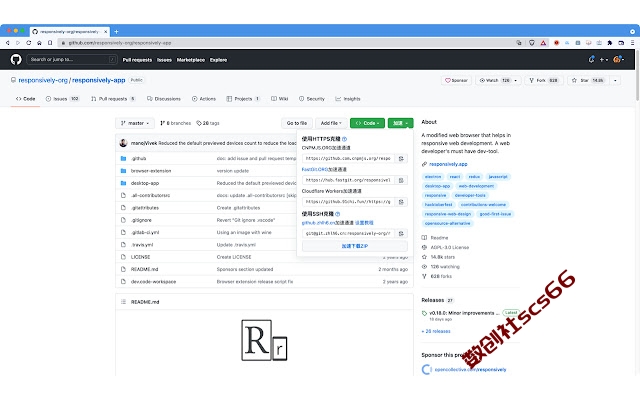Expand the Add file dropdown
This screenshot has height=400, width=640.
(331, 123)
